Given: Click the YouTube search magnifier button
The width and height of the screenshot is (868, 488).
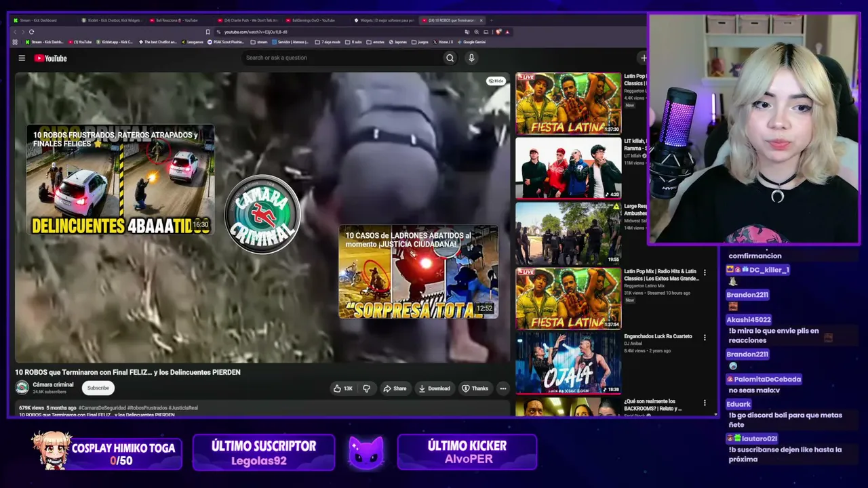Looking at the screenshot, I should click(450, 58).
